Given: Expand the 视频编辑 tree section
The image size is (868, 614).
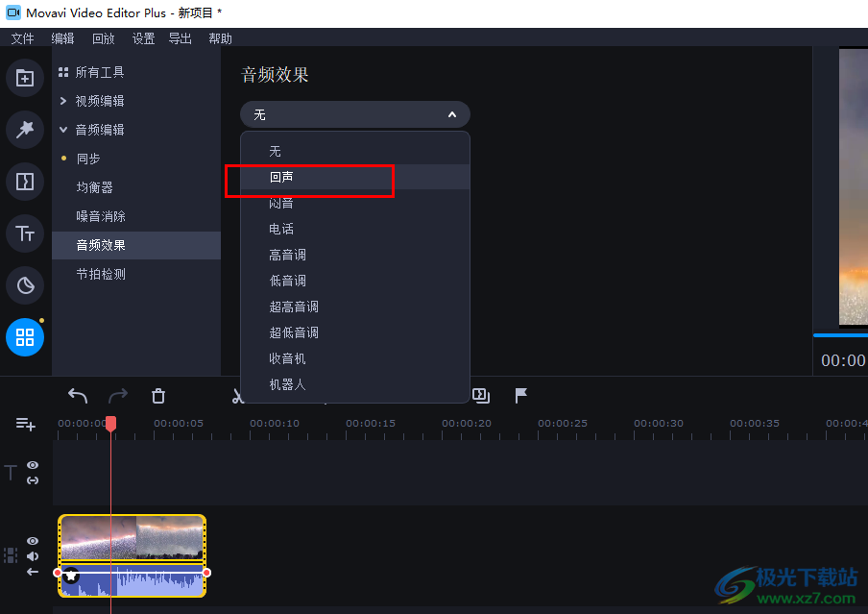Looking at the screenshot, I should (x=63, y=101).
